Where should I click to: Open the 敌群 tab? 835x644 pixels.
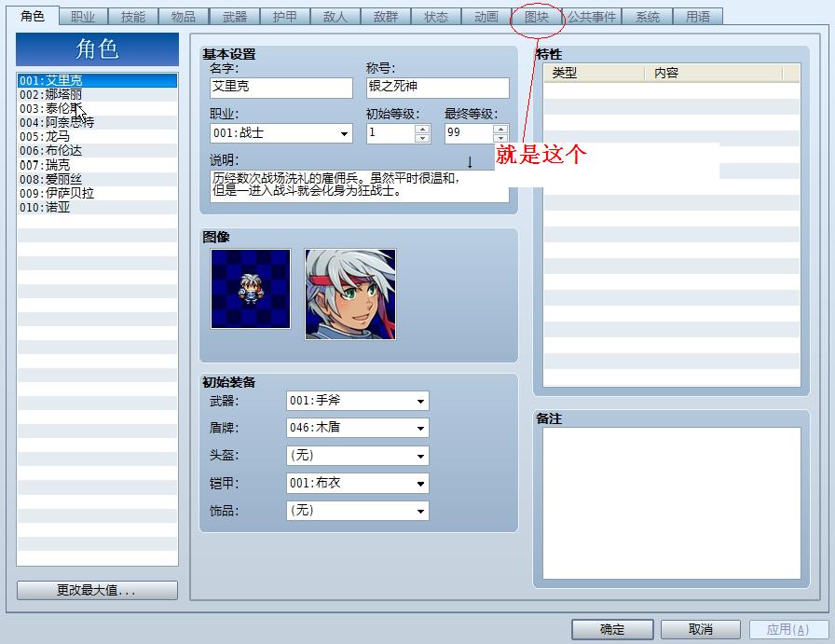(386, 17)
